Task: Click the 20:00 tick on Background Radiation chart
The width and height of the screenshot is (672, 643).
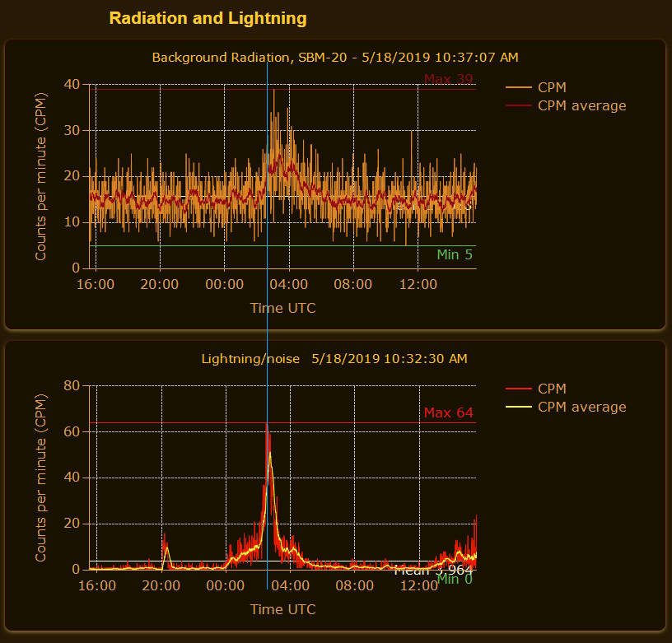Action: coord(160,284)
